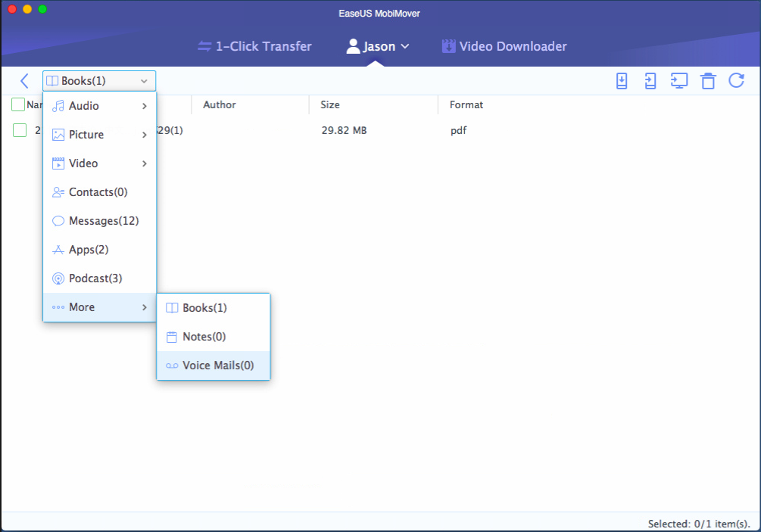761x532 pixels.
Task: Select Audio from the category menu
Action: 99,106
